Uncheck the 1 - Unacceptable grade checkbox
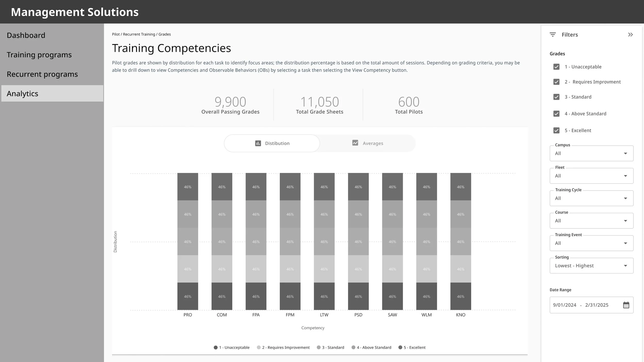Image resolution: width=644 pixels, height=362 pixels. point(556,67)
